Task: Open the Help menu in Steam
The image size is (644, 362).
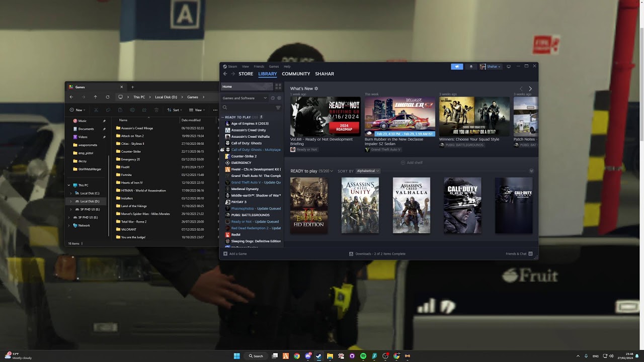Action: [x=287, y=66]
